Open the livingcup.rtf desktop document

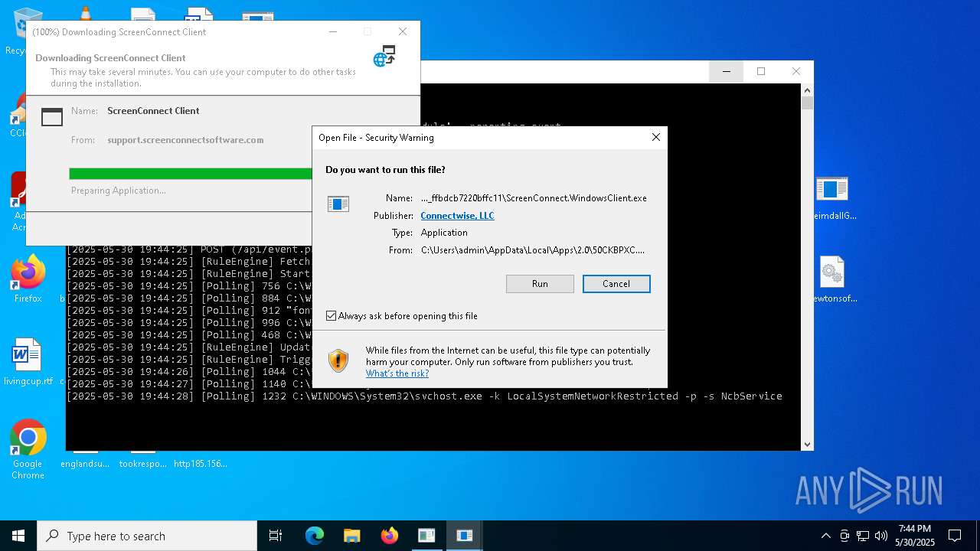pyautogui.click(x=28, y=363)
